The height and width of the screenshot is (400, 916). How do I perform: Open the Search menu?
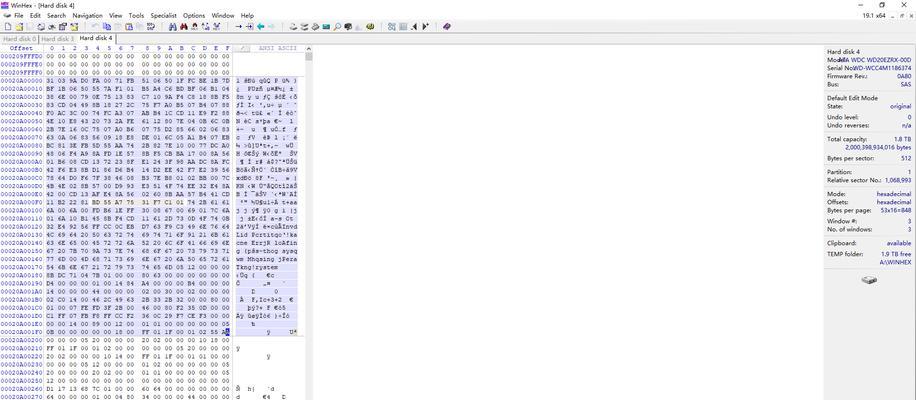57,15
